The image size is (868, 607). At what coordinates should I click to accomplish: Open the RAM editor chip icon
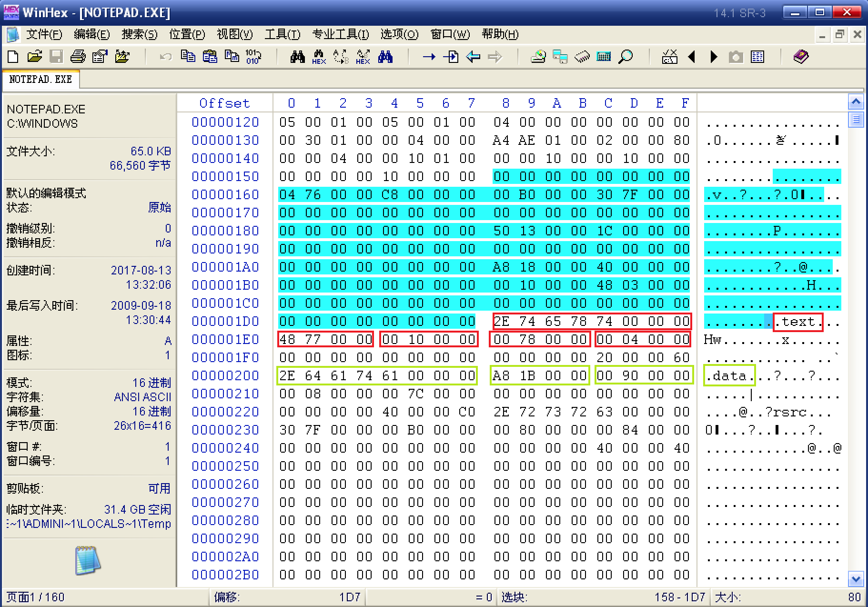[582, 57]
